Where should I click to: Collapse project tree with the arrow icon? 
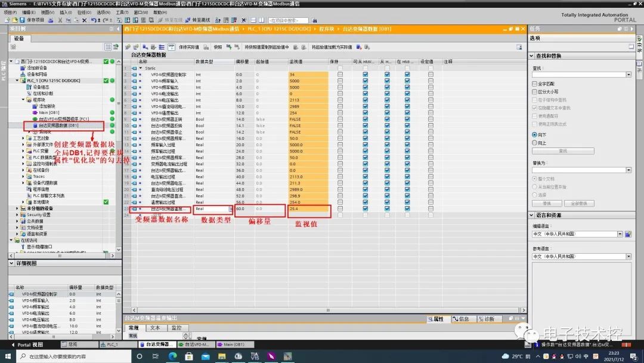click(118, 29)
